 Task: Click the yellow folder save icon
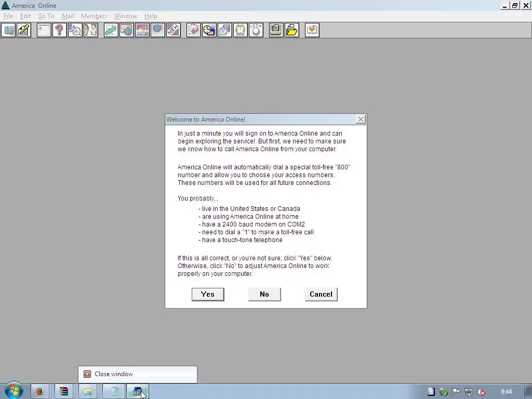[292, 30]
